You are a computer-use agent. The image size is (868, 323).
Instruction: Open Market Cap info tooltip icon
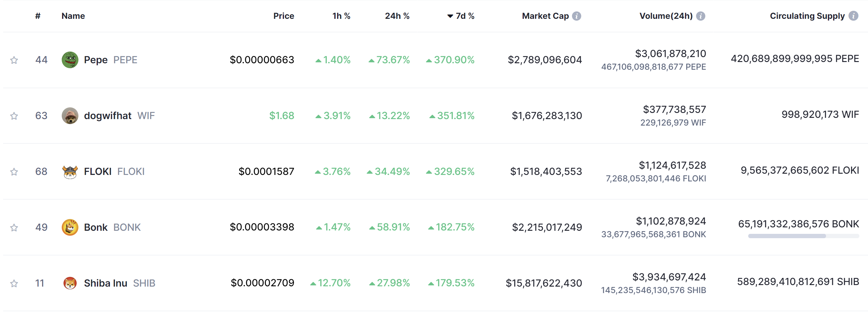(x=577, y=16)
